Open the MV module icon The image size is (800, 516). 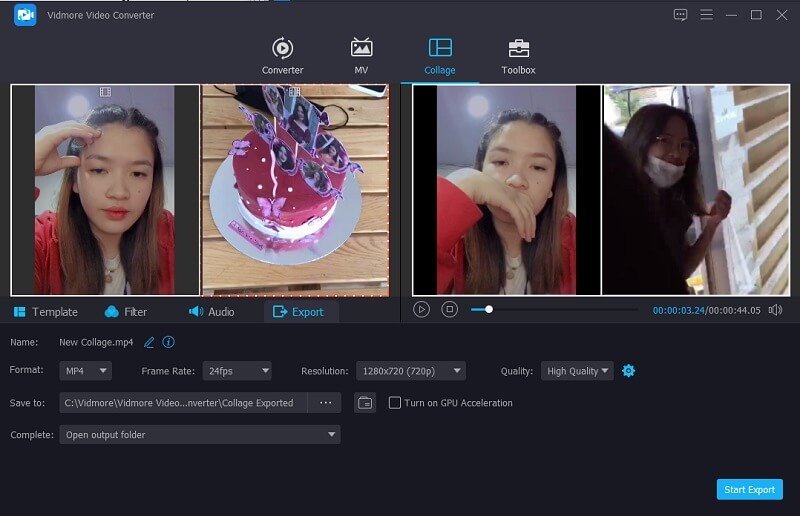click(x=361, y=48)
